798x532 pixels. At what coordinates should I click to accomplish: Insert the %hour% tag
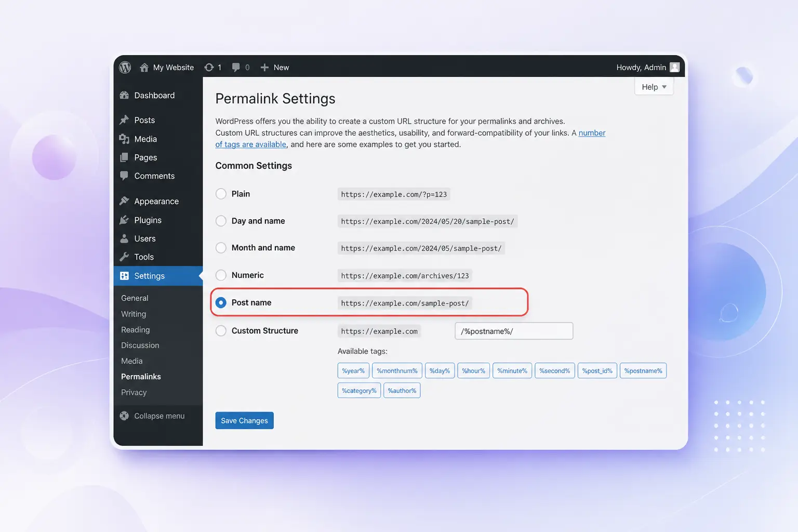click(473, 370)
